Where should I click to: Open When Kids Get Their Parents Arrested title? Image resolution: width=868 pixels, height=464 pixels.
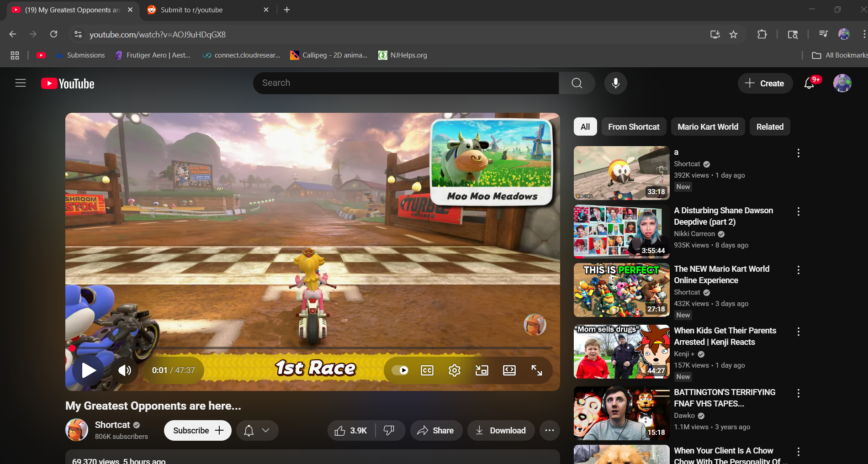coord(725,336)
